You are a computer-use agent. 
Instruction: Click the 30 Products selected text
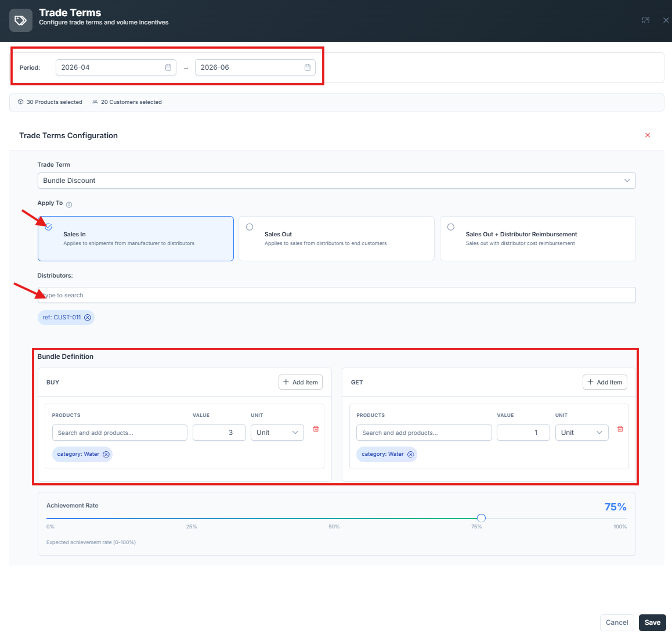pos(55,102)
